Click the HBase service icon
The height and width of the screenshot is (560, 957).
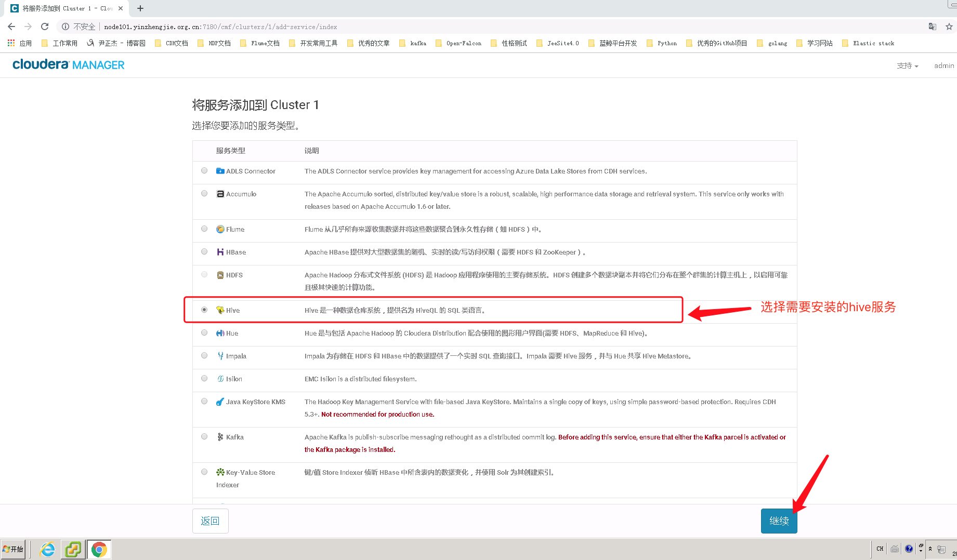click(220, 252)
